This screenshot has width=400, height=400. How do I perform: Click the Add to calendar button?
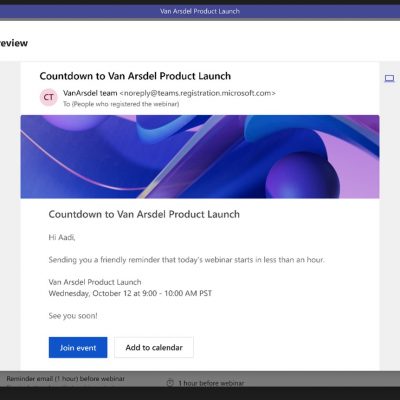(154, 347)
